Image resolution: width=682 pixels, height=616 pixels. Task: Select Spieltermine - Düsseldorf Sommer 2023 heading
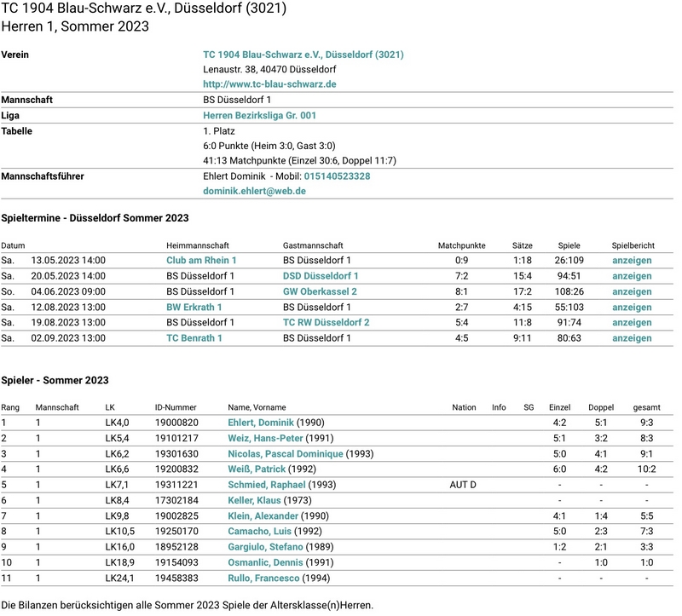(95, 218)
